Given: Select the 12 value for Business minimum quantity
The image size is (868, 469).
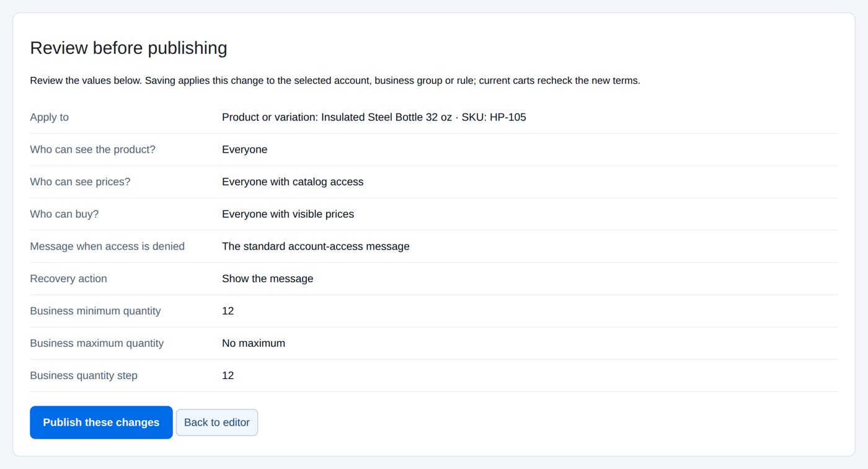Looking at the screenshot, I should click(228, 311).
